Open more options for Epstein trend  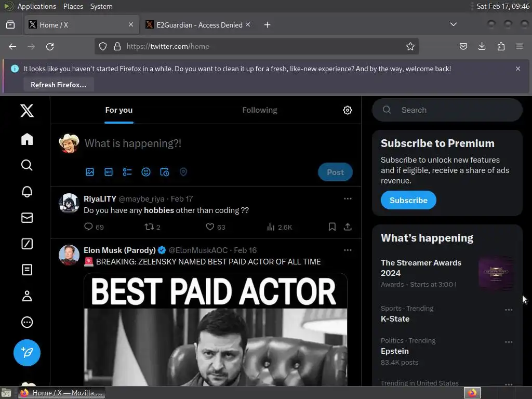[509, 342]
